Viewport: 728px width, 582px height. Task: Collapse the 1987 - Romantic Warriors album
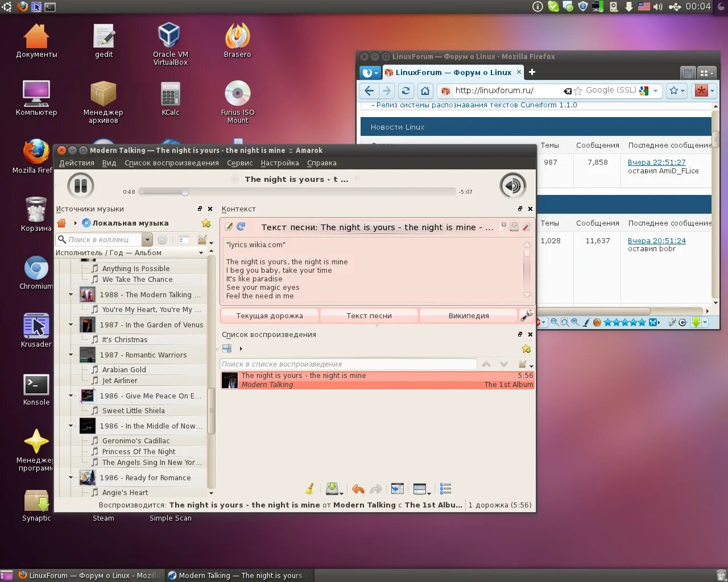(71, 355)
